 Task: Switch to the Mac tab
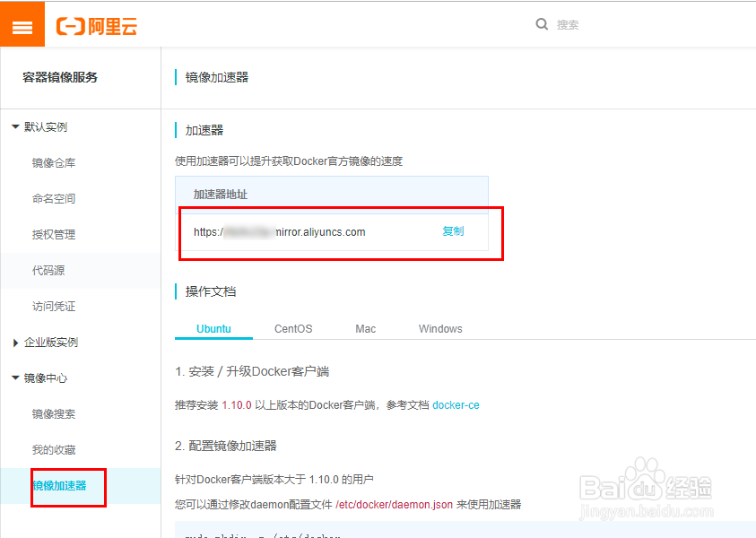coord(366,329)
